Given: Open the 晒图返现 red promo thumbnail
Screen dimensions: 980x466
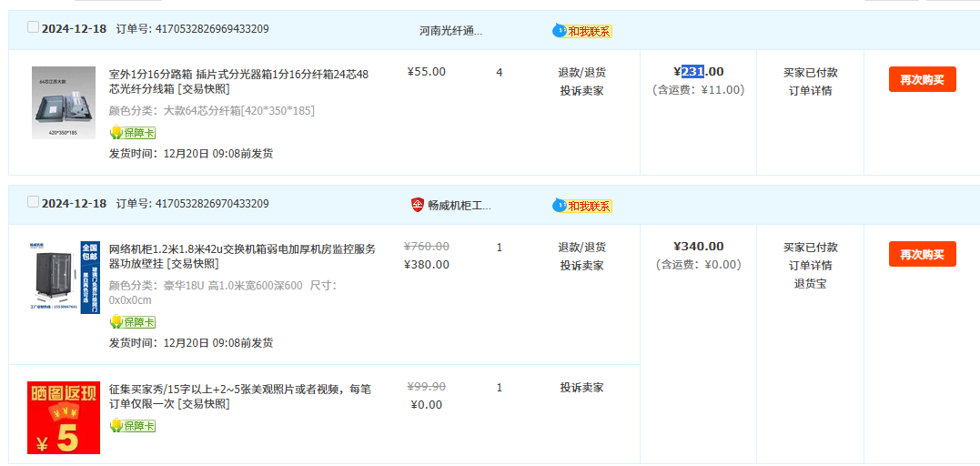Looking at the screenshot, I should (64, 418).
